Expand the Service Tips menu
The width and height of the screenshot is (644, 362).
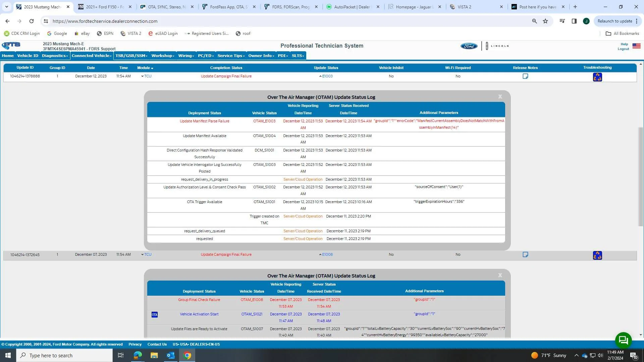coord(231,56)
